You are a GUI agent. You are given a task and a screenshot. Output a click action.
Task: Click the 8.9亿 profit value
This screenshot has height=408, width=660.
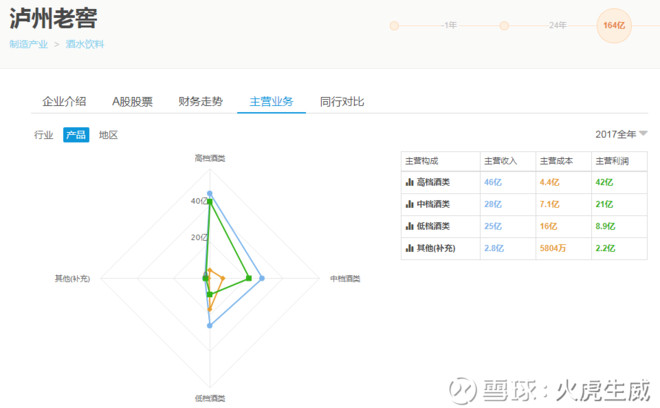[605, 226]
